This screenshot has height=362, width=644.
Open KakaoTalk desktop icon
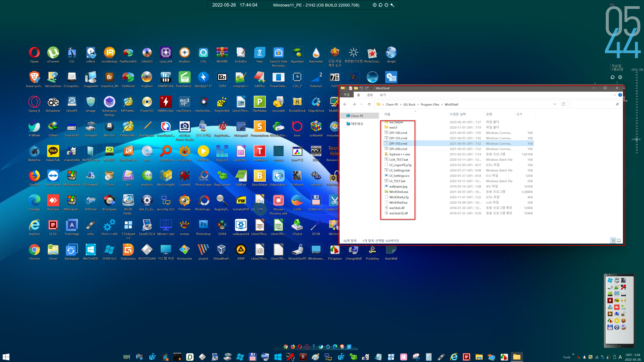(x=53, y=153)
